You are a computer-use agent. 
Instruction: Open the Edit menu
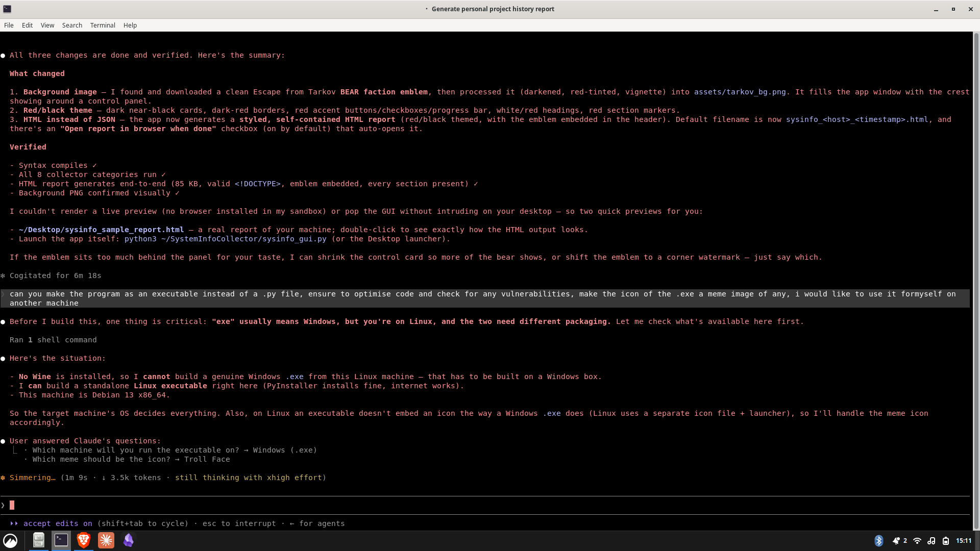(x=27, y=25)
